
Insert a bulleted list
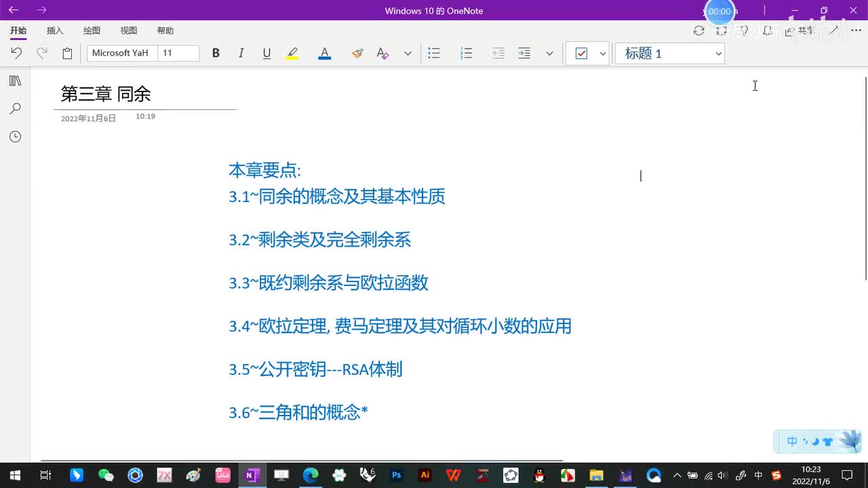click(x=434, y=53)
